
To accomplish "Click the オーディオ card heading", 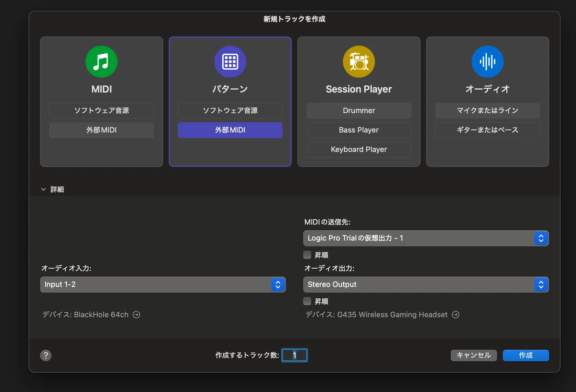I will [x=487, y=89].
